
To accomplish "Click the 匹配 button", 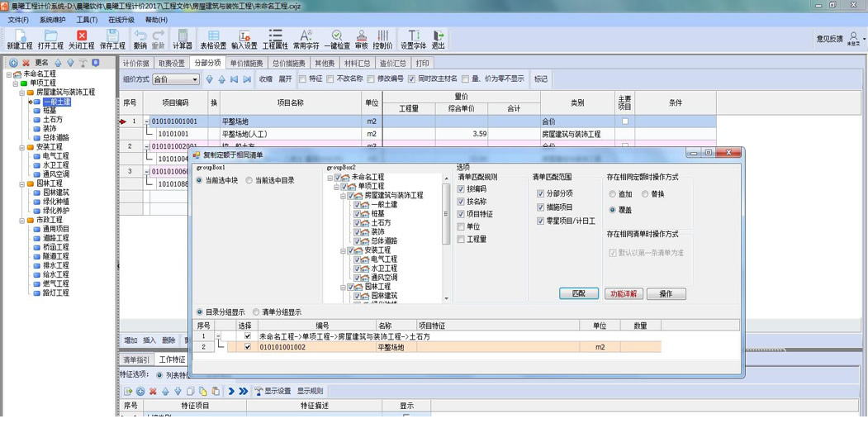I will click(578, 293).
